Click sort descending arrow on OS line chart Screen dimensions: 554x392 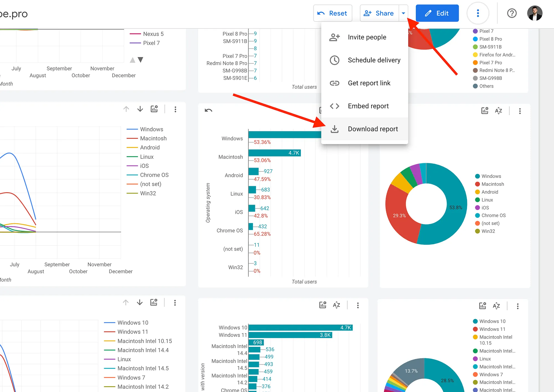(x=140, y=109)
